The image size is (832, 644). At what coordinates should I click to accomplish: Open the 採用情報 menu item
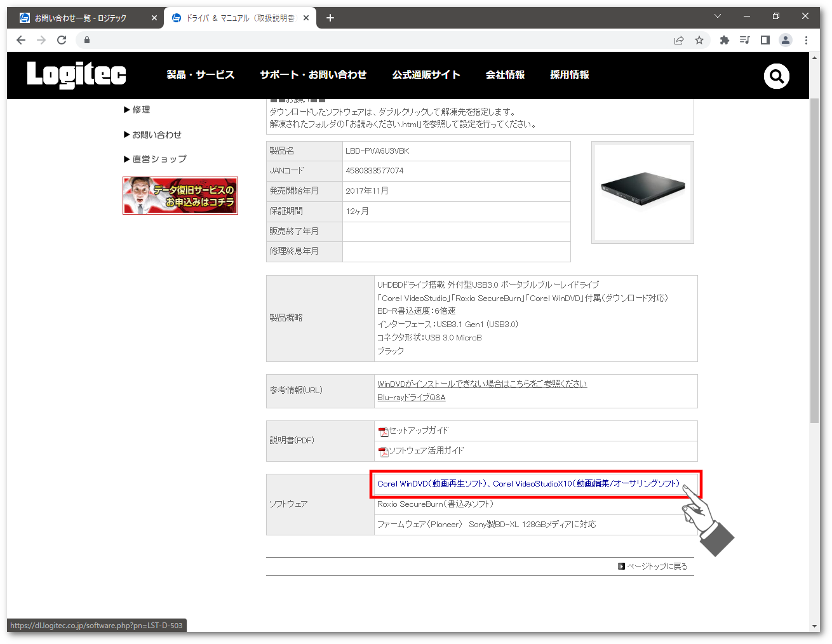[570, 75]
